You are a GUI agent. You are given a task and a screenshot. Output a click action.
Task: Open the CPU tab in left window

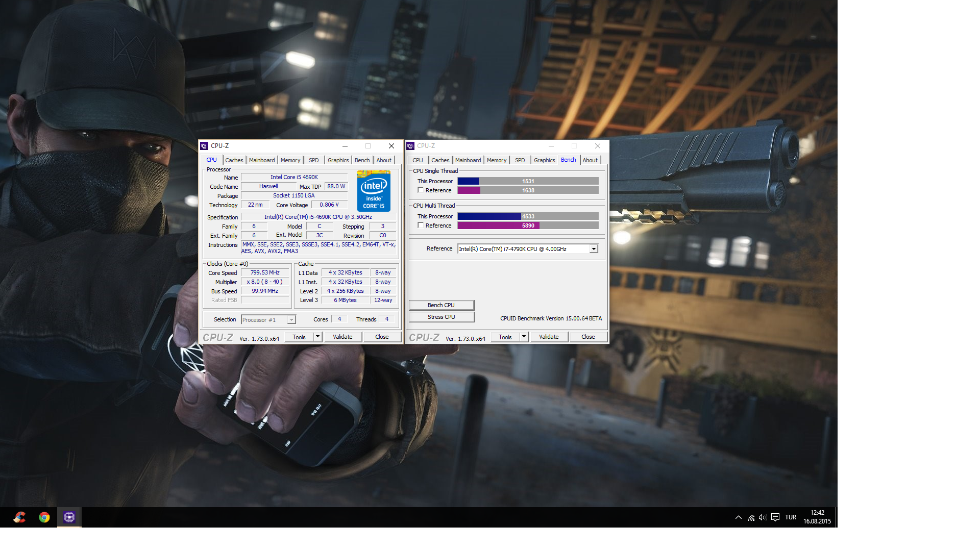212,160
